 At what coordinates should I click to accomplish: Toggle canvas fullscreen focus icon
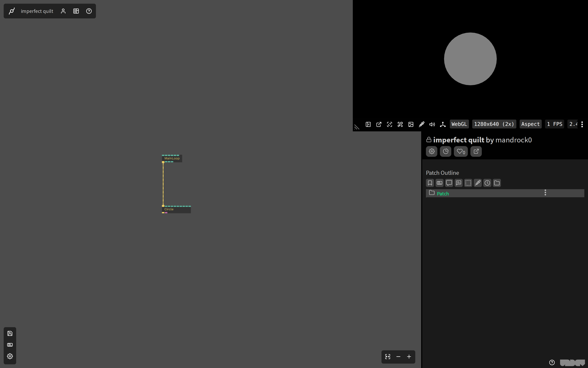click(x=390, y=124)
